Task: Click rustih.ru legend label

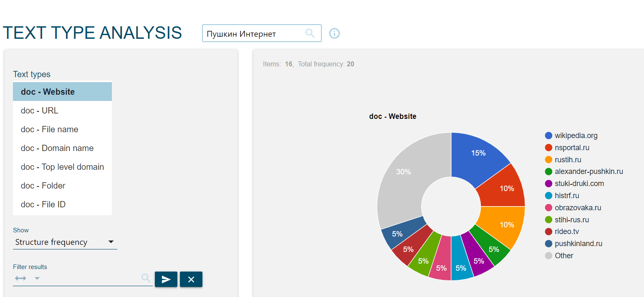Action: point(568,160)
